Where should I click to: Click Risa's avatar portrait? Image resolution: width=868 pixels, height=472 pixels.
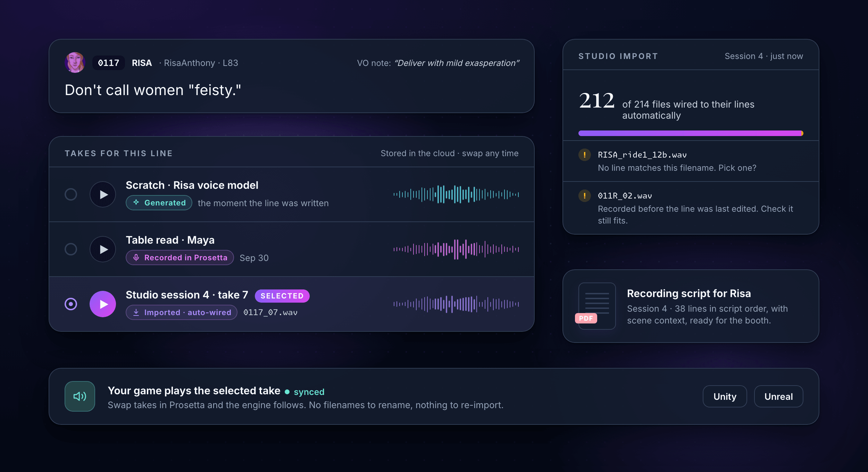tap(75, 62)
